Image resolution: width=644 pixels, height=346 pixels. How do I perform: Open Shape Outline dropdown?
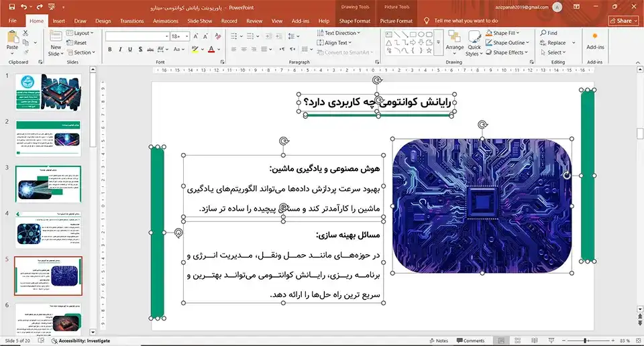508,43
